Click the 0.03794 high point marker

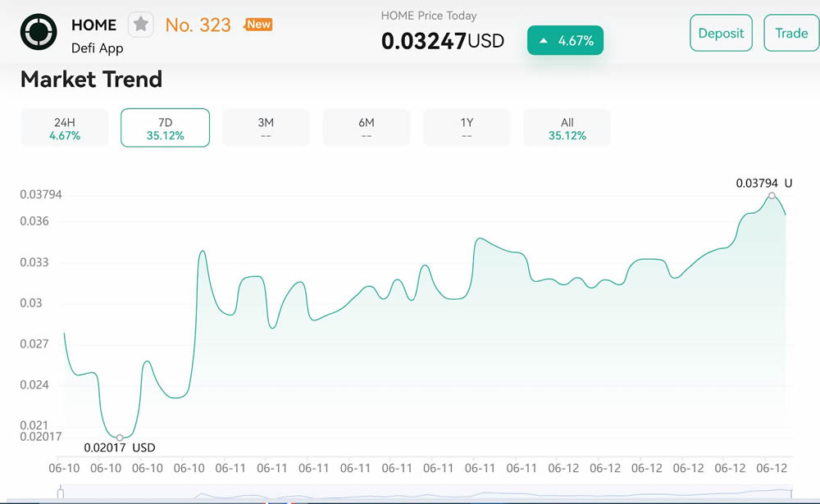pyautogui.click(x=772, y=195)
